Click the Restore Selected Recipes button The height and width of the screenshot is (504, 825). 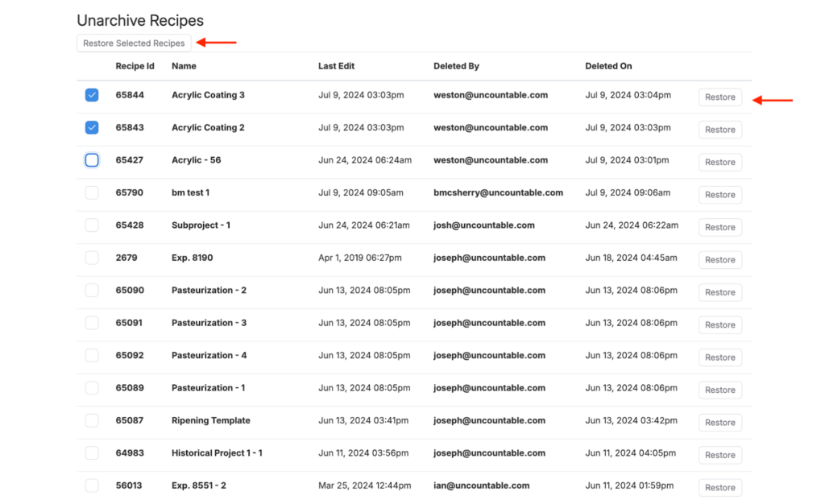coord(134,43)
